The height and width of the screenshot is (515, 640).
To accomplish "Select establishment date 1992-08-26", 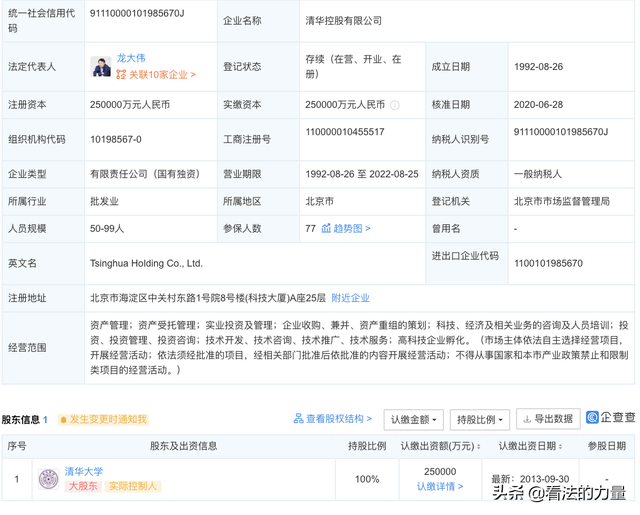I will (x=538, y=67).
